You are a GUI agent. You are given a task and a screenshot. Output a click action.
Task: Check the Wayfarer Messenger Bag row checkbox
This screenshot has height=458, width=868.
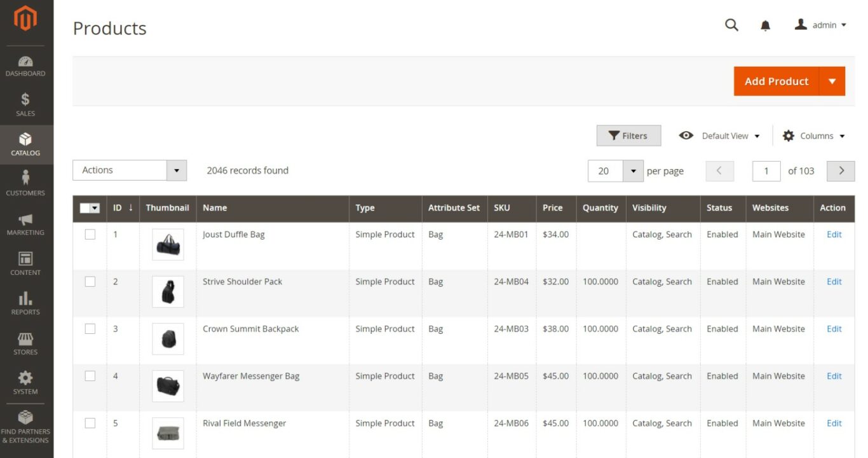[90, 375]
